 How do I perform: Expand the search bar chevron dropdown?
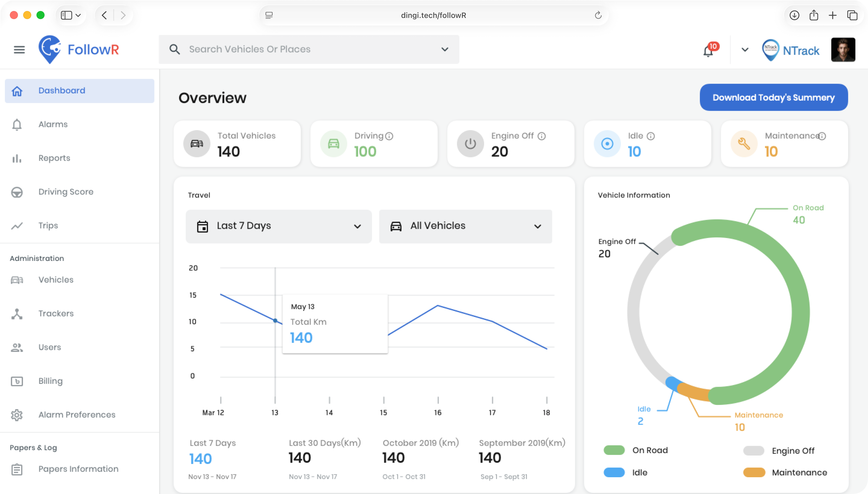coord(445,49)
